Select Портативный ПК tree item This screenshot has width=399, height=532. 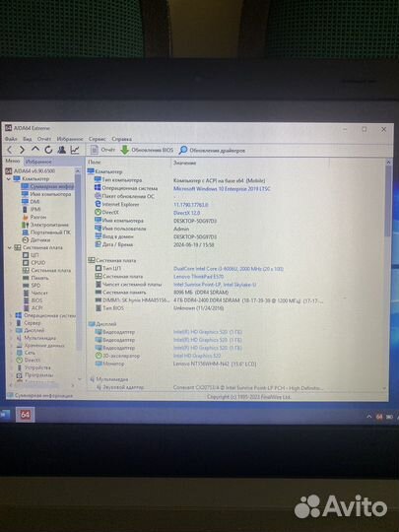click(x=46, y=233)
